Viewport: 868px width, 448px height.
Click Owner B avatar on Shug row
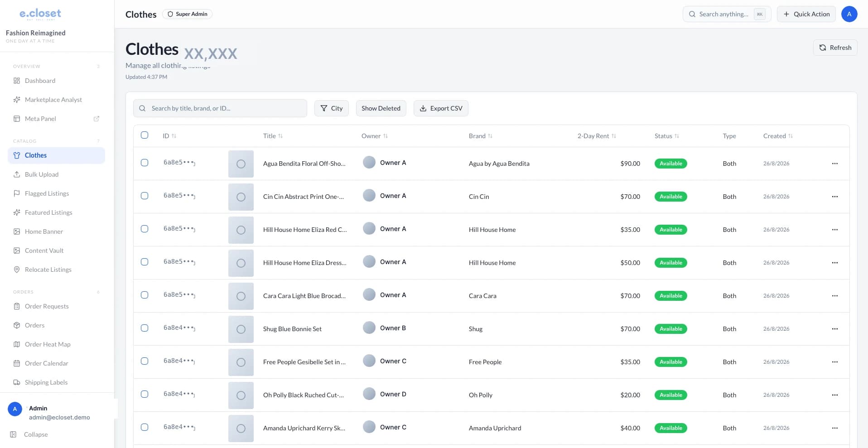369,328
